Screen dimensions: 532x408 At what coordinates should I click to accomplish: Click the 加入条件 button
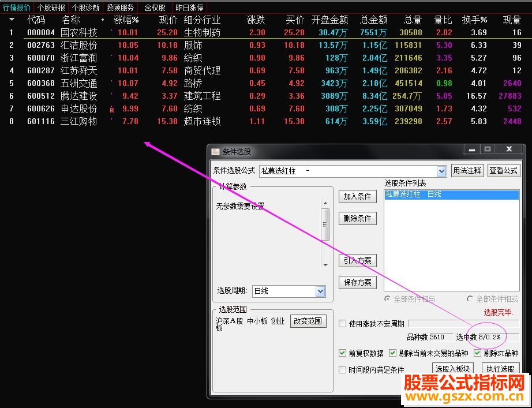[x=358, y=197]
